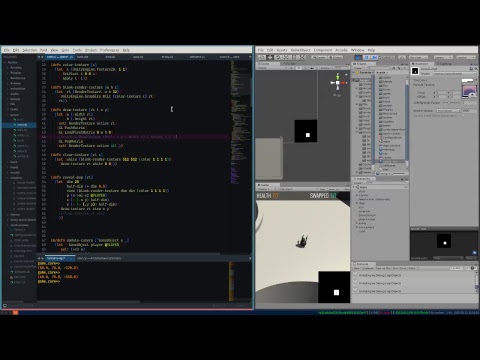Open the Account dropdown in Unity toolbar
The image size is (480, 360).
[x=418, y=57]
